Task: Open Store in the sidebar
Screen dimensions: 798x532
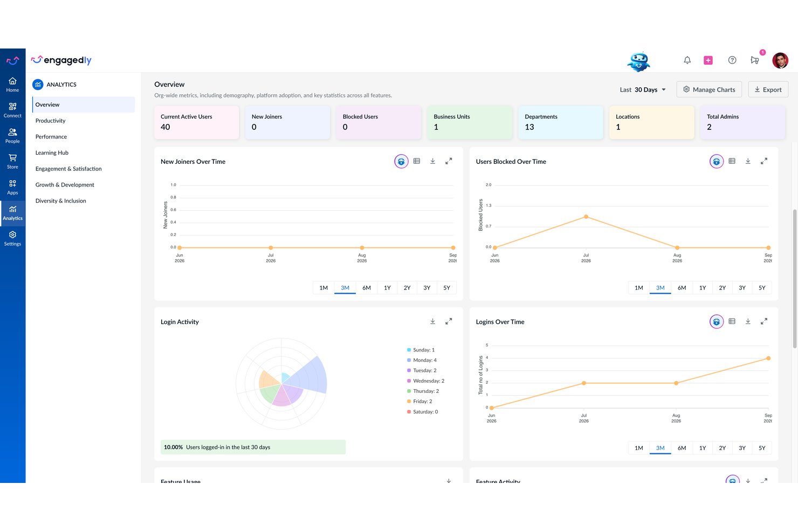Action: tap(12, 162)
